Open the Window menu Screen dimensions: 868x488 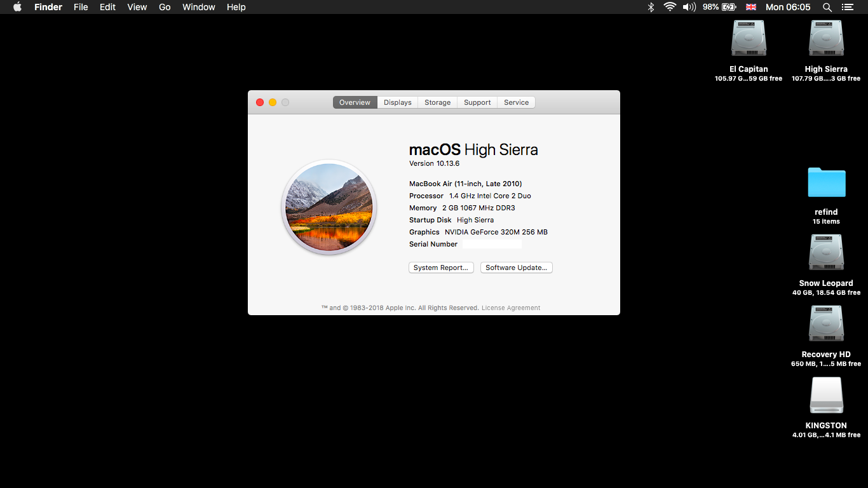pos(199,7)
